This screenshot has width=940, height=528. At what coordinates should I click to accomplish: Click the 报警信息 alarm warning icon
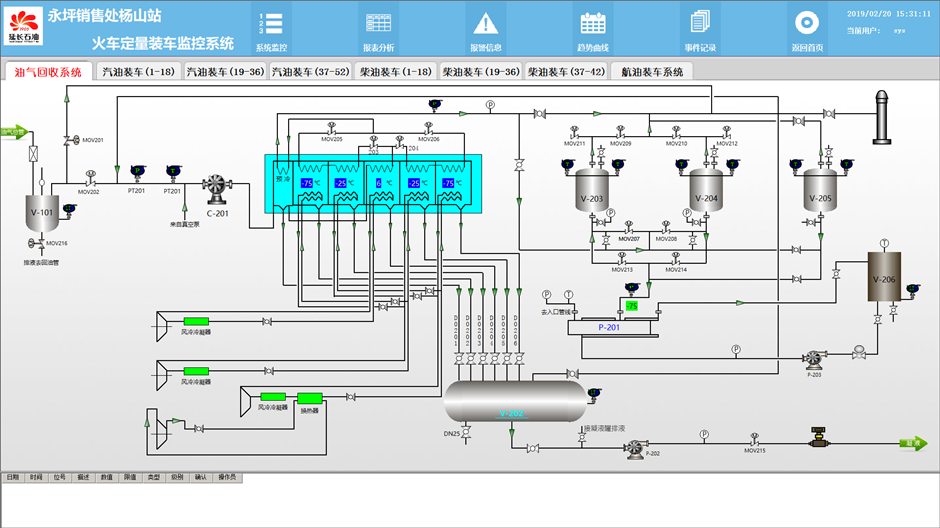pyautogui.click(x=486, y=24)
